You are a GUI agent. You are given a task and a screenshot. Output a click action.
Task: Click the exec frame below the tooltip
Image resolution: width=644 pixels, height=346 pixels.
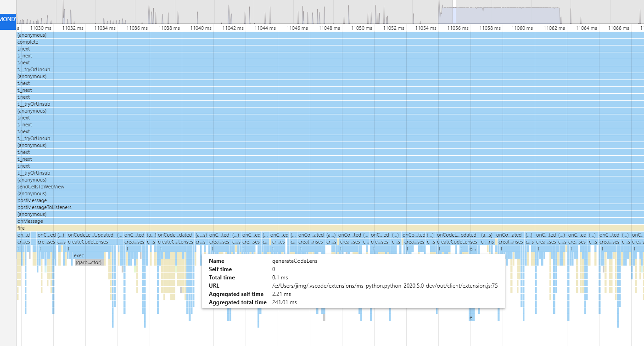pyautogui.click(x=79, y=255)
